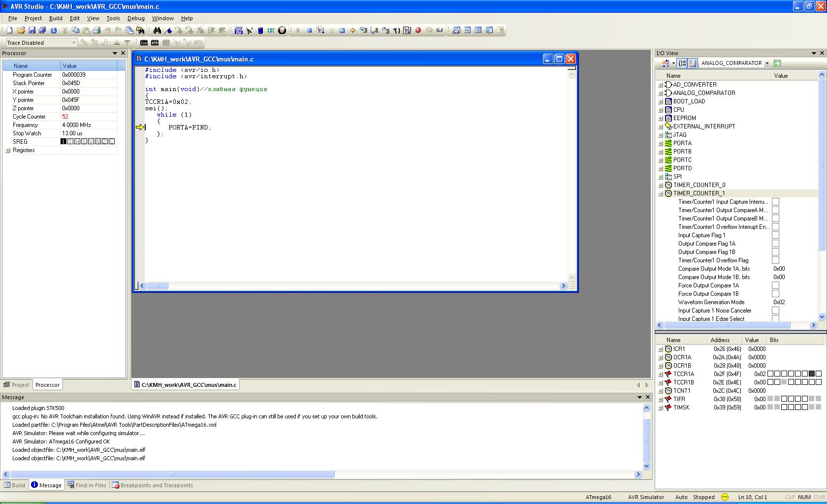This screenshot has width=827, height=504.
Task: Click the Find in Files toolbar icon
Action: click(140, 30)
